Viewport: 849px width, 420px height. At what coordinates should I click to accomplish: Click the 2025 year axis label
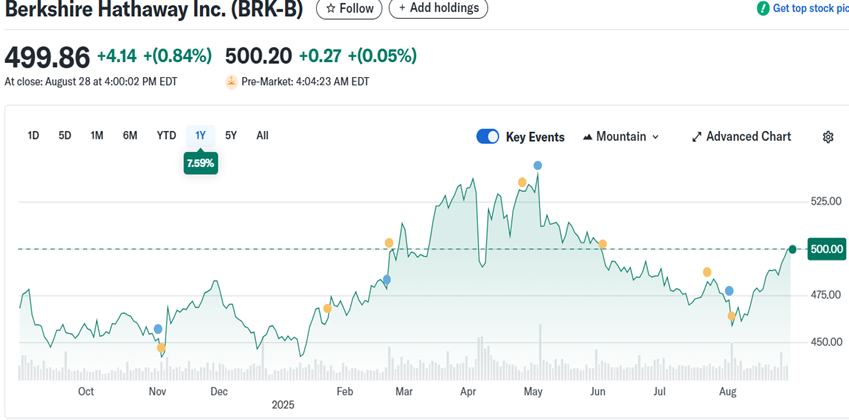[283, 405]
